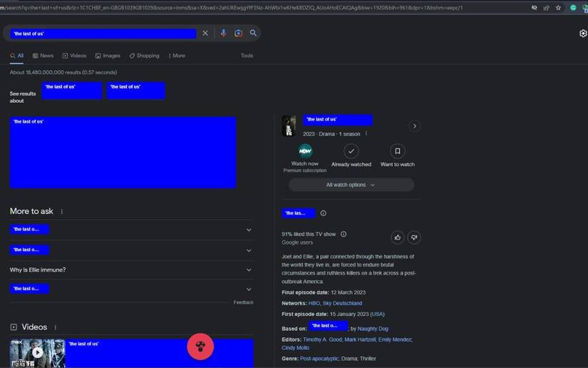
Task: Open Emily Mendez editor link
Action: [x=395, y=339]
